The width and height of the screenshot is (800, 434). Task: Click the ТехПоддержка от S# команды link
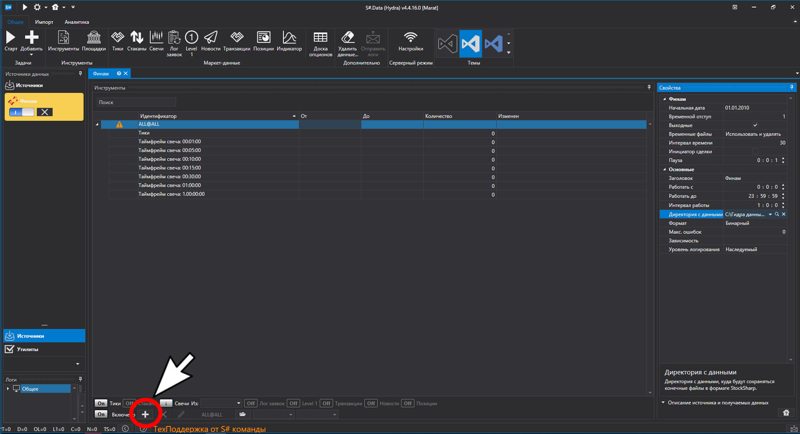point(209,429)
